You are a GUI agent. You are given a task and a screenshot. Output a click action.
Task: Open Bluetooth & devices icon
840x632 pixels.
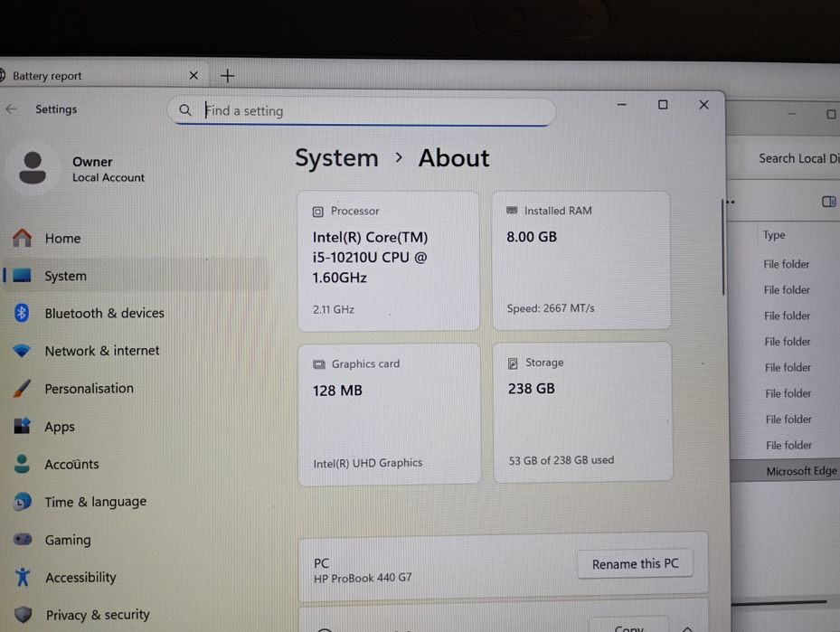[22, 313]
